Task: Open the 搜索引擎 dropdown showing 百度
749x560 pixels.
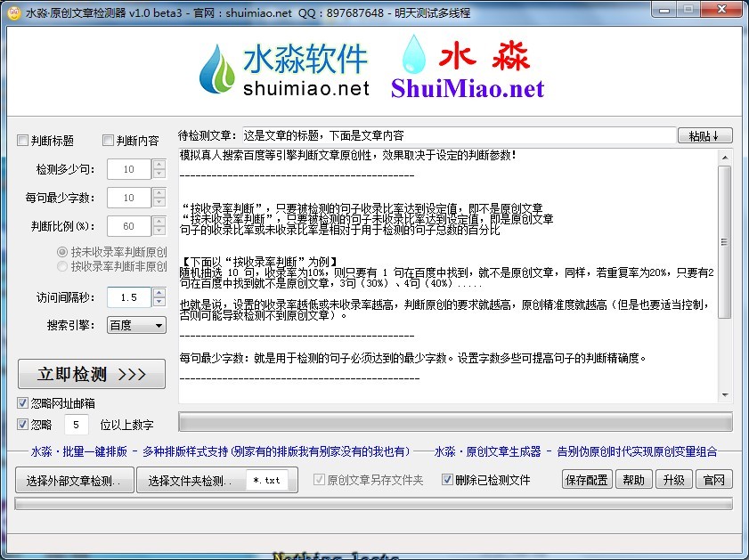Action: click(x=136, y=326)
